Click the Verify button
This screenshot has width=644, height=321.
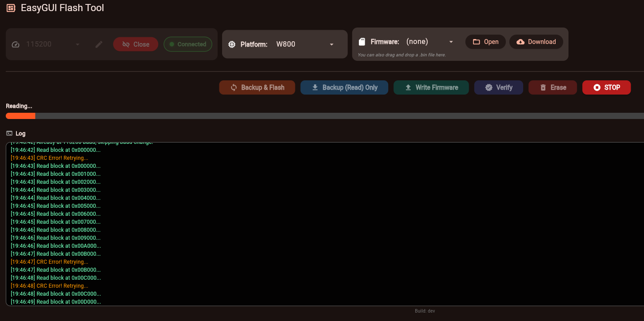(x=499, y=87)
